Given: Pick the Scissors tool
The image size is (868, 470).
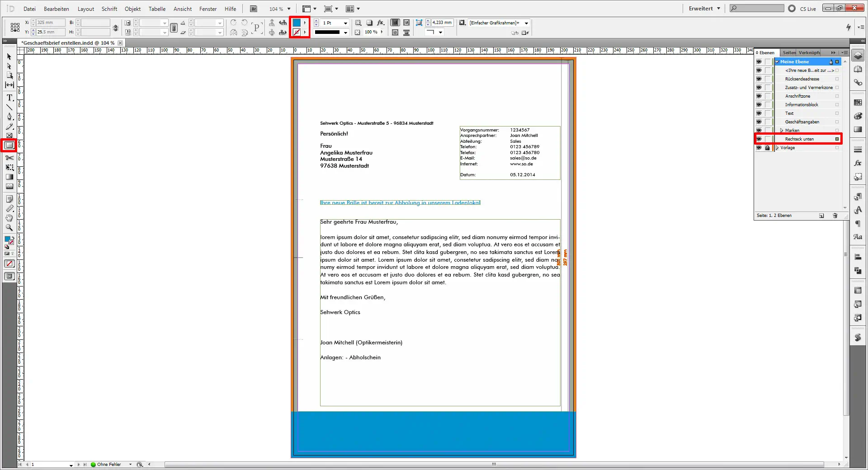Looking at the screenshot, I should pos(9,158).
